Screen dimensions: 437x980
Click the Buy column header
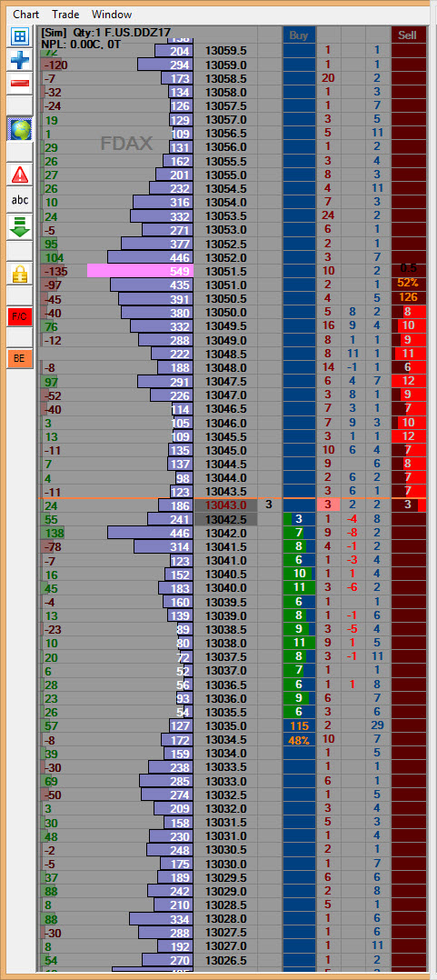(x=299, y=35)
